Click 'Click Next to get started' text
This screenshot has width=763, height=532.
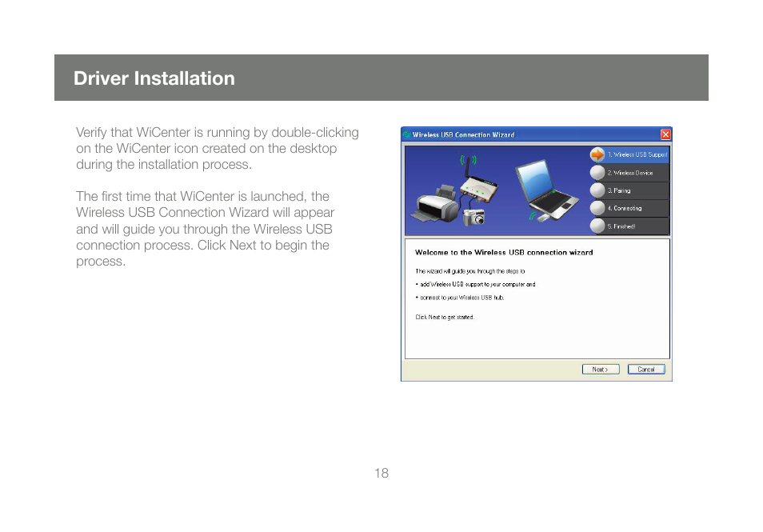pos(444,317)
